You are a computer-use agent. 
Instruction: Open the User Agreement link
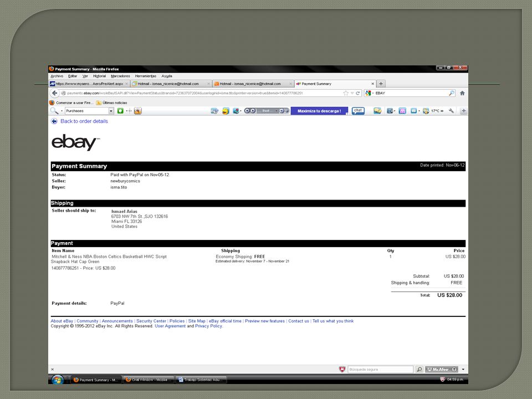coord(170,326)
